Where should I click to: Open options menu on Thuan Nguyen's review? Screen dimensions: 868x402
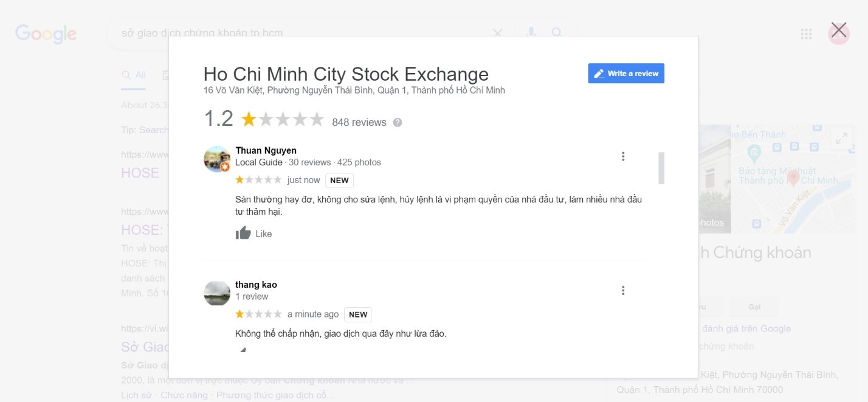[623, 156]
